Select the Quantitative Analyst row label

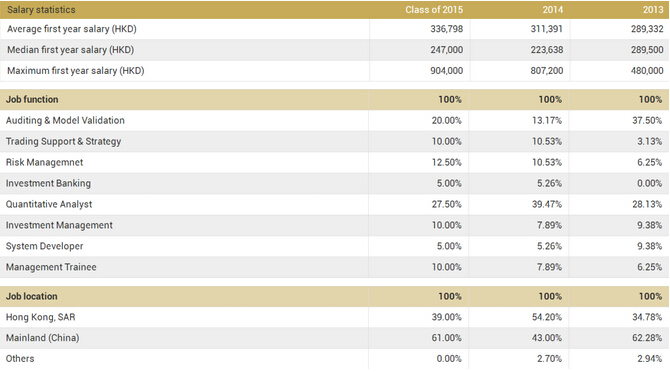point(49,204)
